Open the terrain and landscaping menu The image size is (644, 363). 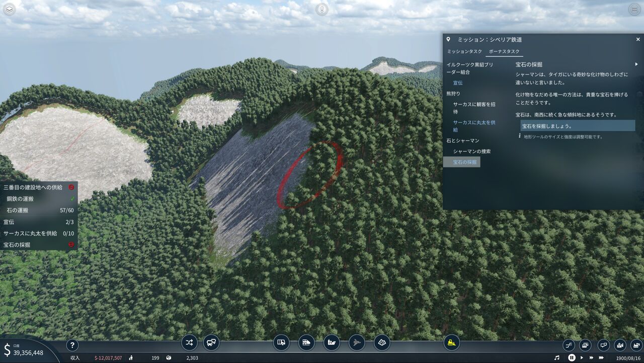pos(382,343)
